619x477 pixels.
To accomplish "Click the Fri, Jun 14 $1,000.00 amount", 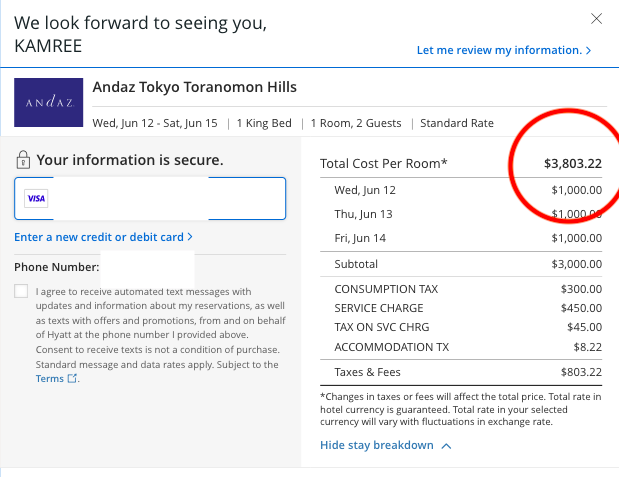I will pos(576,238).
